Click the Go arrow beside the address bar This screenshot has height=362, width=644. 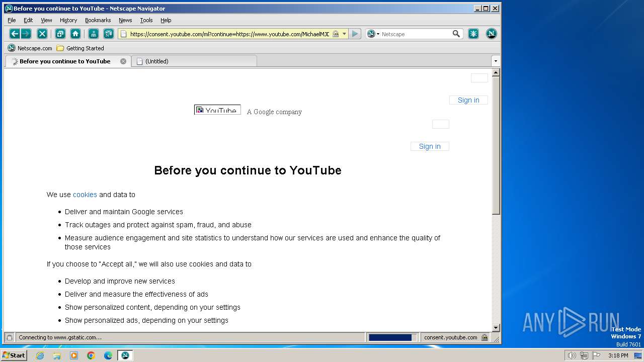point(355,34)
